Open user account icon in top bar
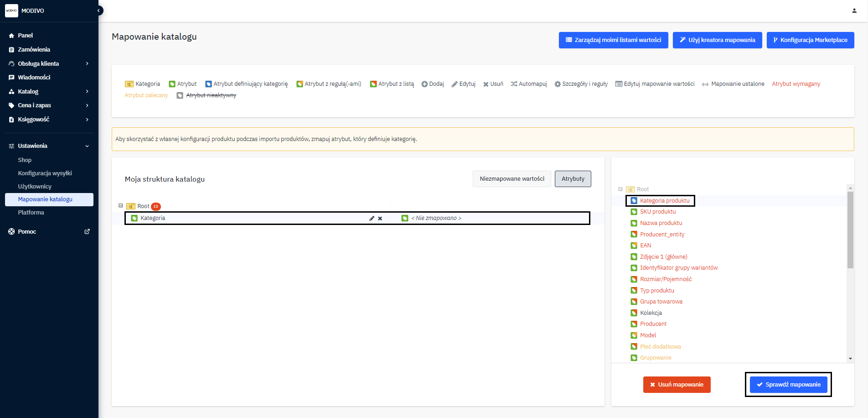 [854, 10]
